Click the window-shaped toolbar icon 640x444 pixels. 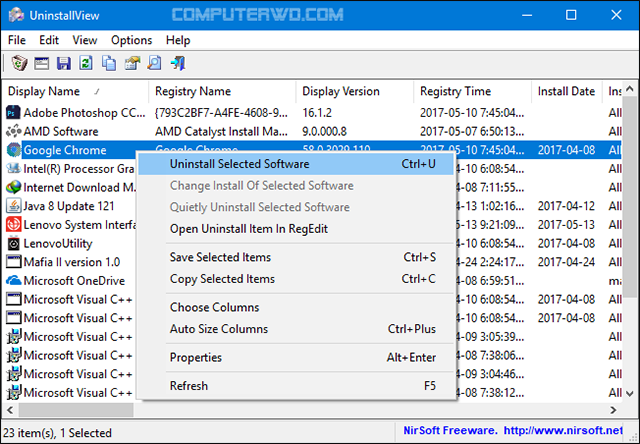(42, 64)
